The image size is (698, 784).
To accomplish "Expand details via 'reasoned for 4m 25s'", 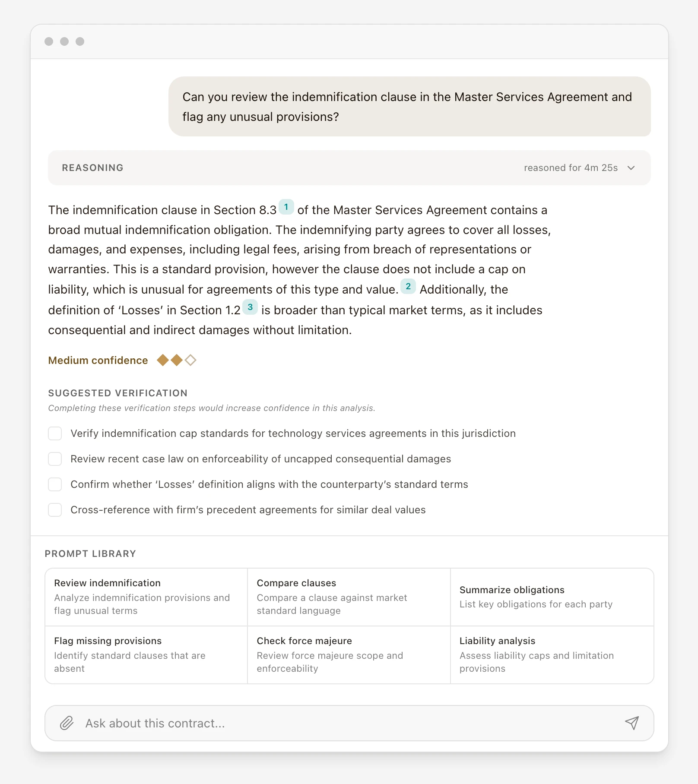I will point(571,168).
